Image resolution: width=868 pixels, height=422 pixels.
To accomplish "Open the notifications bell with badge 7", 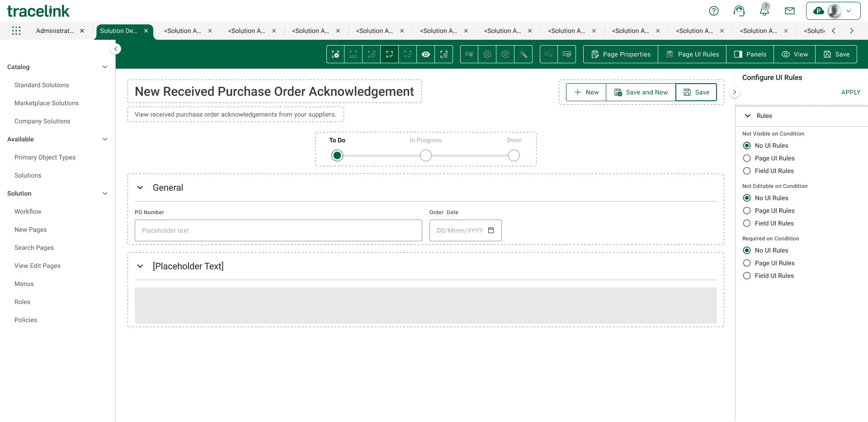I will tap(764, 10).
